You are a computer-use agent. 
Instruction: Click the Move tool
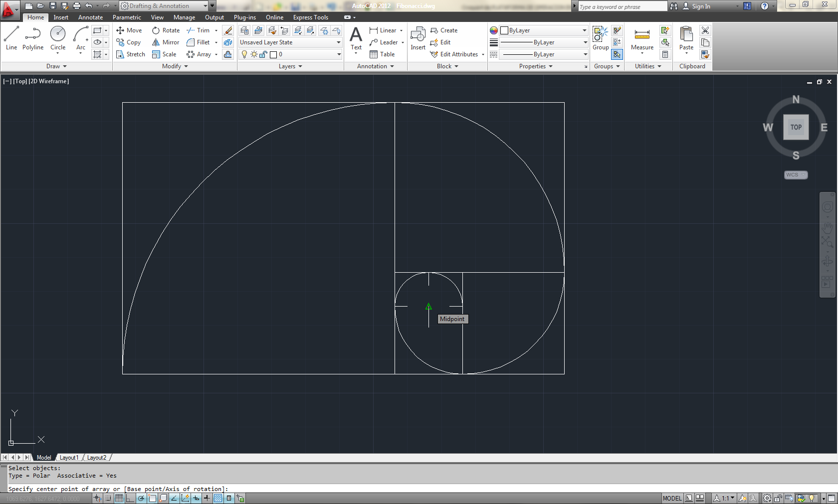(129, 30)
